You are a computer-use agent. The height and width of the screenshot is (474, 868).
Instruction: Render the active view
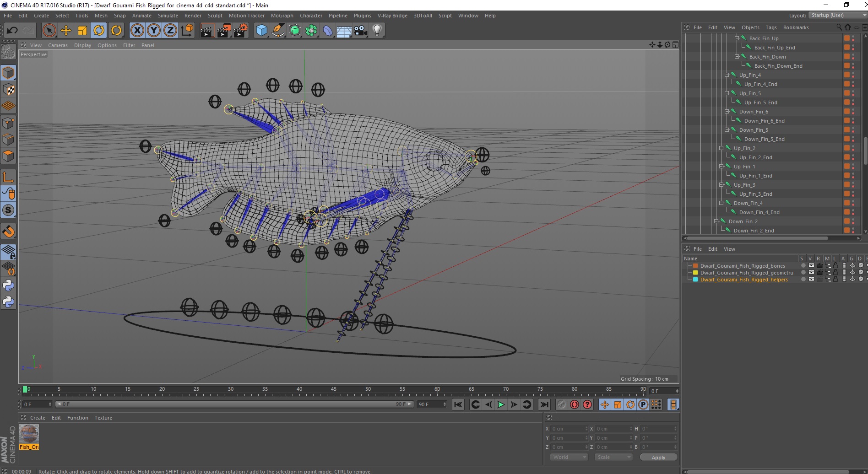point(207,31)
